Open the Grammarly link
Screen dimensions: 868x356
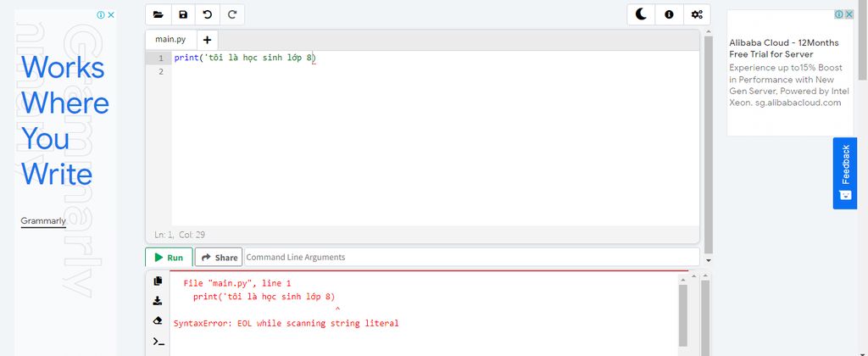click(43, 221)
